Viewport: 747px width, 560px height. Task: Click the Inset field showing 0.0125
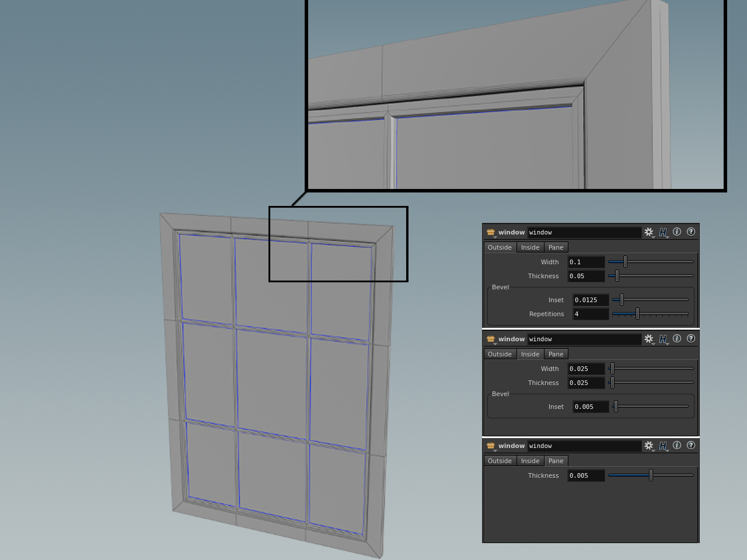coord(590,300)
